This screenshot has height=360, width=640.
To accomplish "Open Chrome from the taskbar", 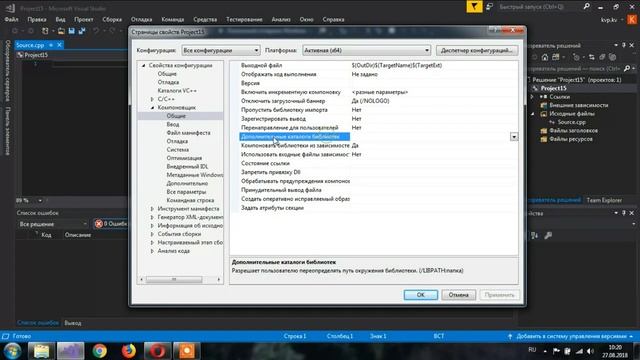I will tap(99, 351).
